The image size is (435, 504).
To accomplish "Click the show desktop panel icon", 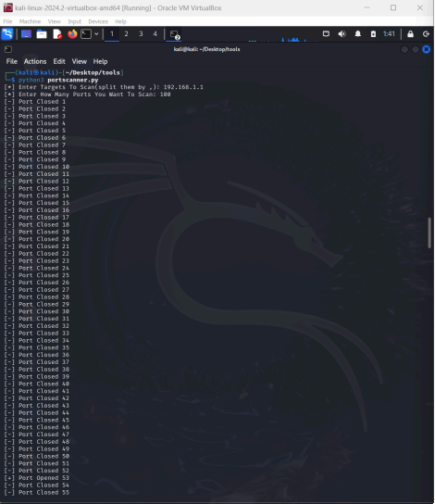I will pos(26,34).
